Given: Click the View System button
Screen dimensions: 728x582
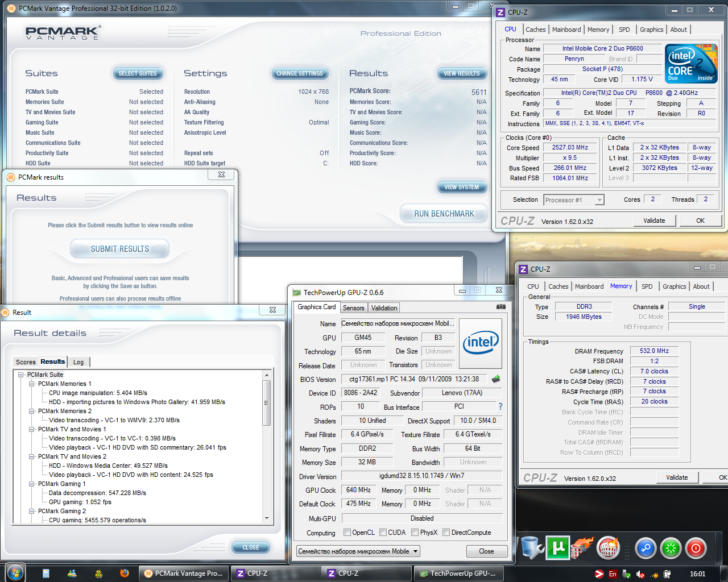Looking at the screenshot, I should (462, 187).
